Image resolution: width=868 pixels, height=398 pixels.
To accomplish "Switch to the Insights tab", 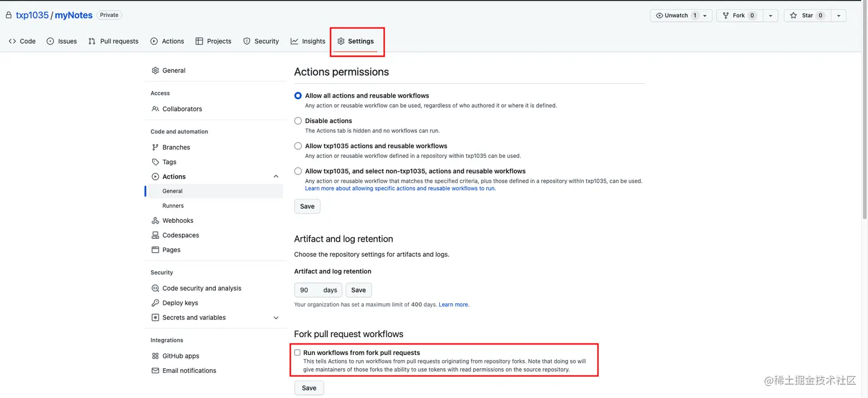I will (x=308, y=41).
